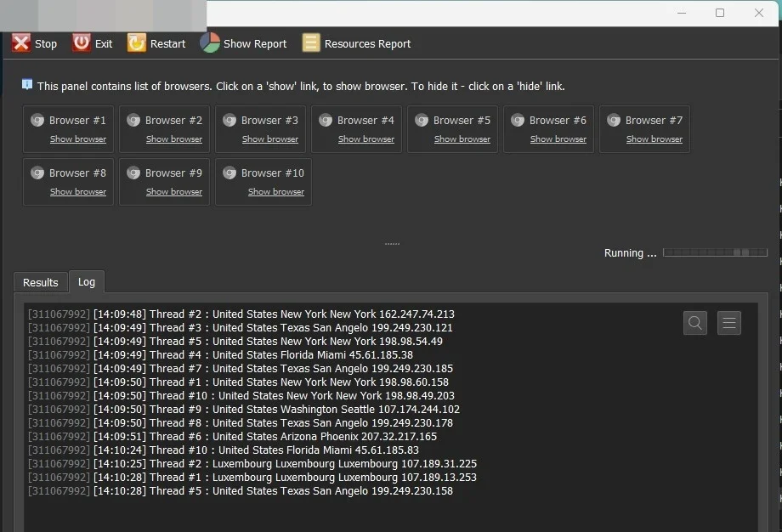Image resolution: width=782 pixels, height=532 pixels.
Task: Click the Browser #1 label
Action: pos(78,120)
